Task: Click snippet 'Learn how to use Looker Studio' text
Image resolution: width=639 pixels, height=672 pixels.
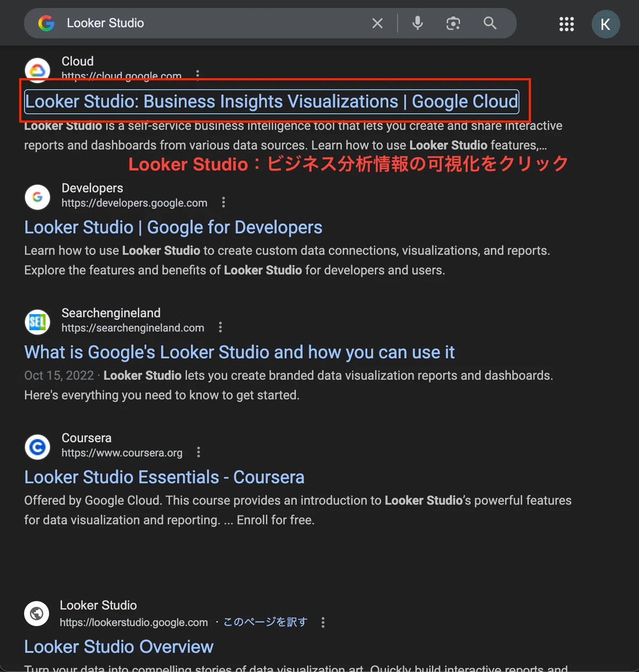Action: point(112,251)
